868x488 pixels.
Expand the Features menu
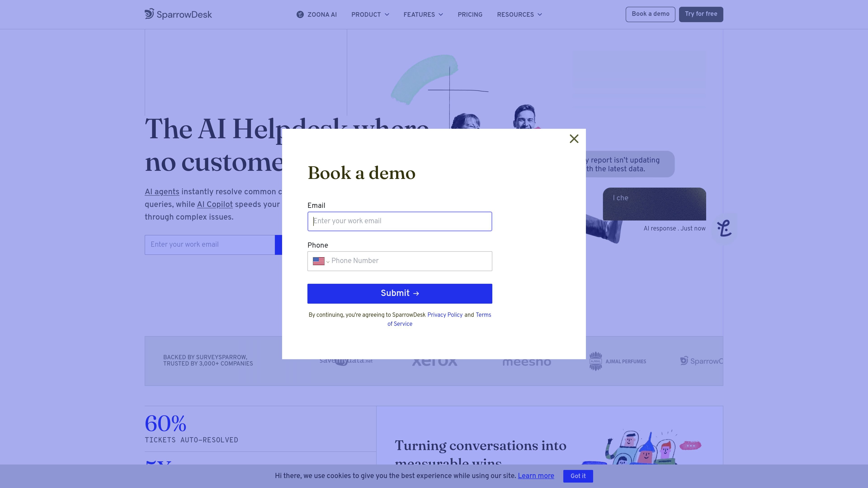pyautogui.click(x=423, y=14)
